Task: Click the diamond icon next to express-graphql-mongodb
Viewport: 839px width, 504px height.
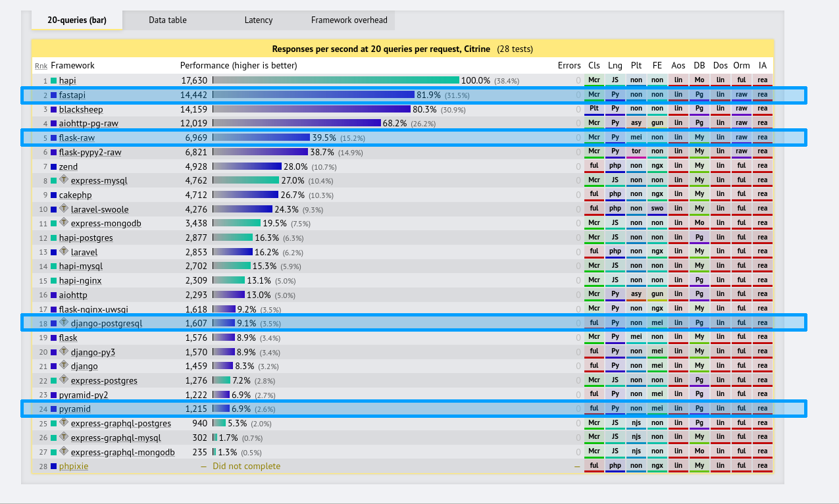Action: point(64,451)
